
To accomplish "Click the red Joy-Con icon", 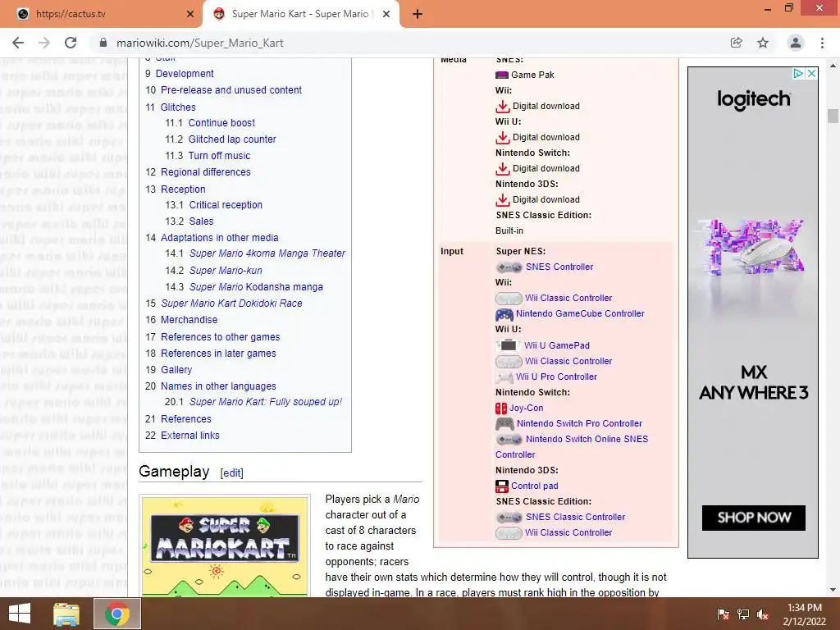I will coord(501,409).
